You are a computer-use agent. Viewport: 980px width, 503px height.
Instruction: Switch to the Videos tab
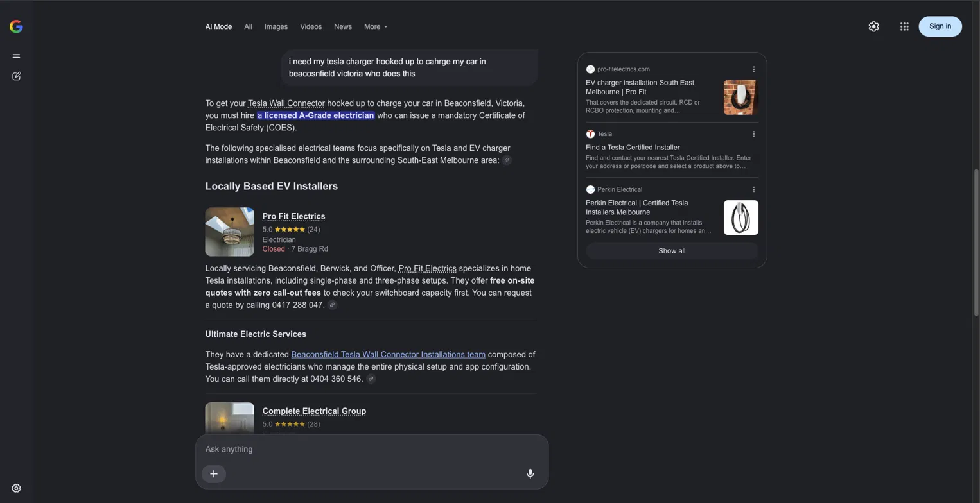coord(311,26)
